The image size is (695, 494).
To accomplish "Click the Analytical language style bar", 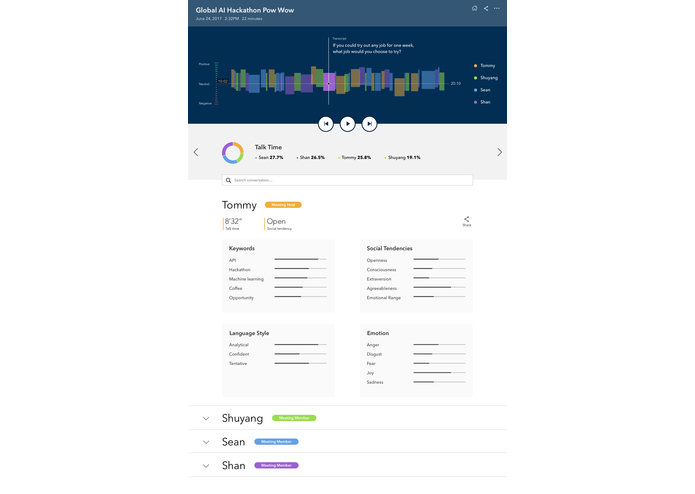I will [301, 344].
